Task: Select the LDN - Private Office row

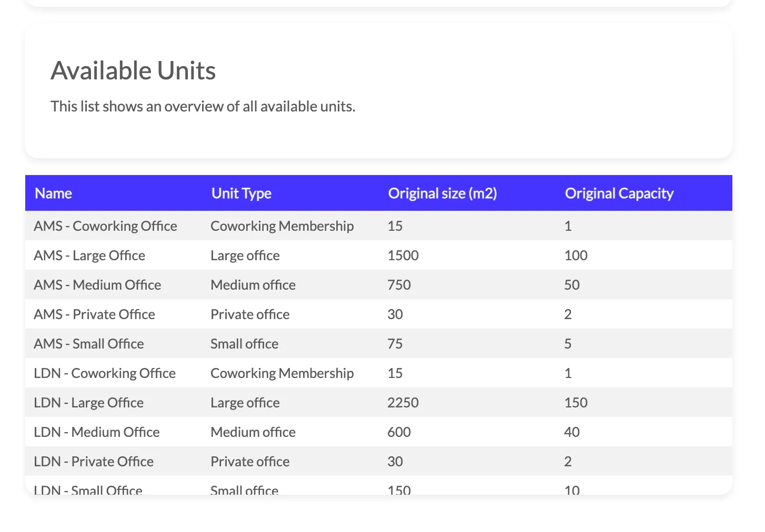Action: pyautogui.click(x=379, y=462)
